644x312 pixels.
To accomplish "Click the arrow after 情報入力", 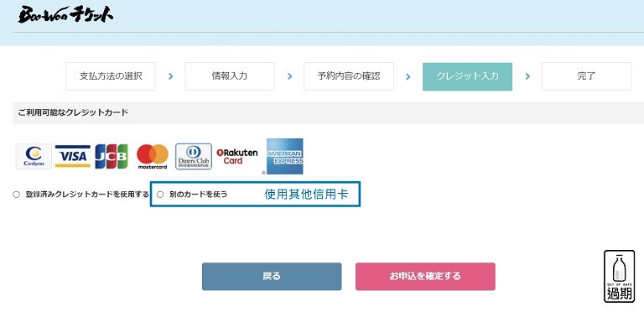I will click(289, 76).
